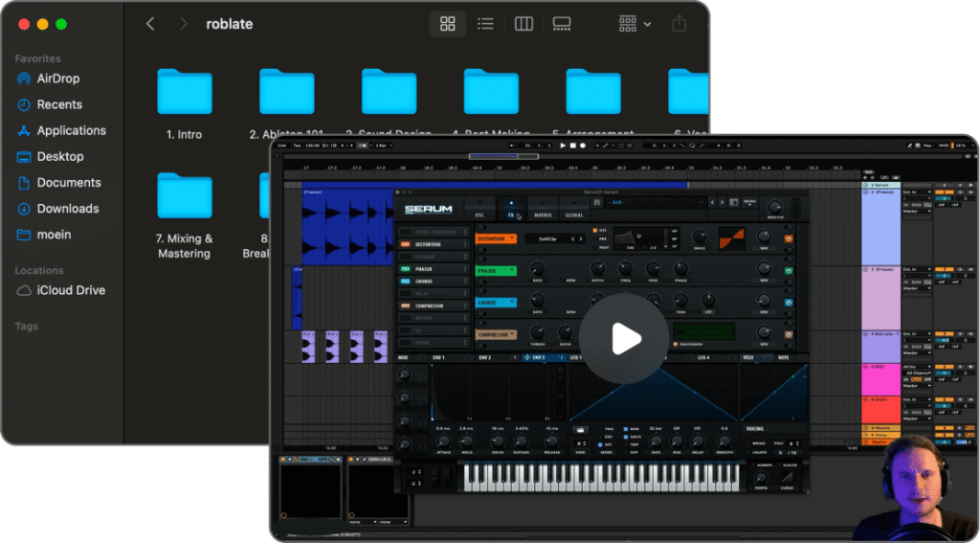
Task: Open Documents in Finder sidebar
Action: pyautogui.click(x=58, y=183)
